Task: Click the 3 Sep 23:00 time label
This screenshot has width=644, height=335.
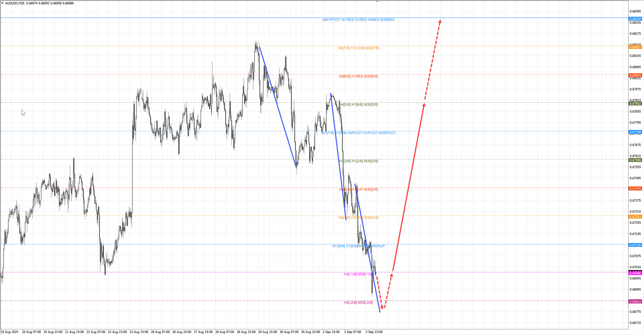Action: pos(374,332)
